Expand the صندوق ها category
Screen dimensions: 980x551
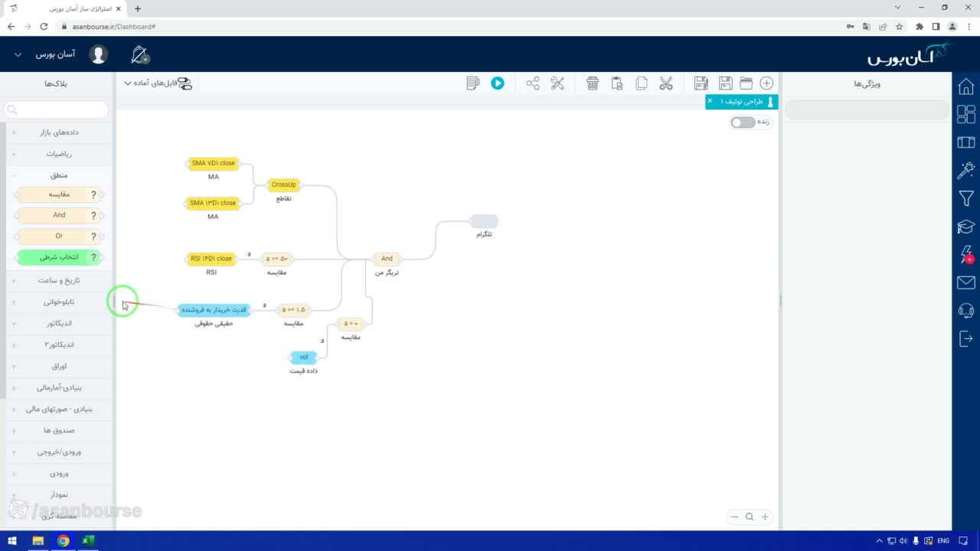tap(60, 430)
